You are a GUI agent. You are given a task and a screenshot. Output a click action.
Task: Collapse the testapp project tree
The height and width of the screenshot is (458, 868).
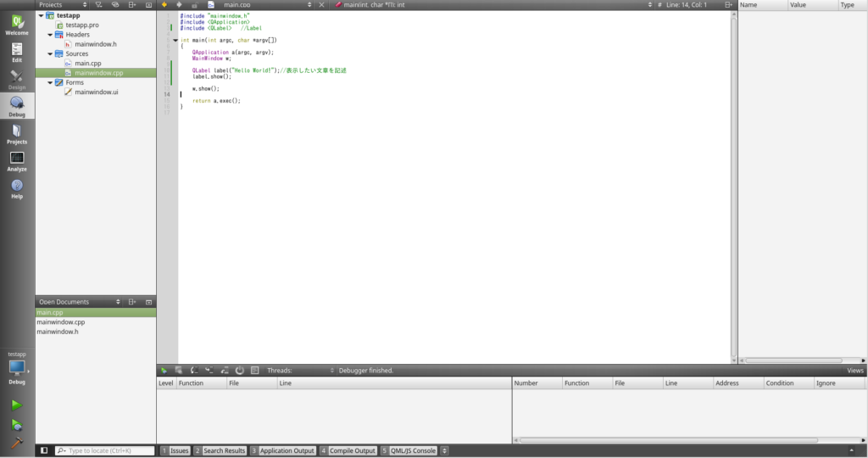click(41, 15)
